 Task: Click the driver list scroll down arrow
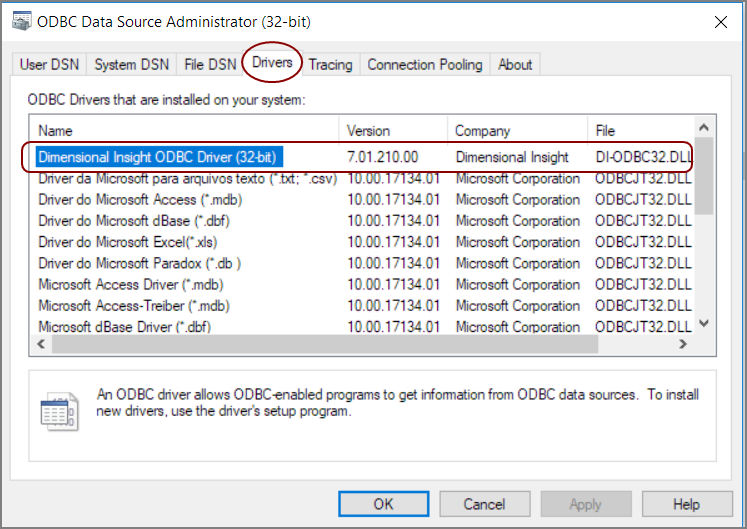coord(704,323)
